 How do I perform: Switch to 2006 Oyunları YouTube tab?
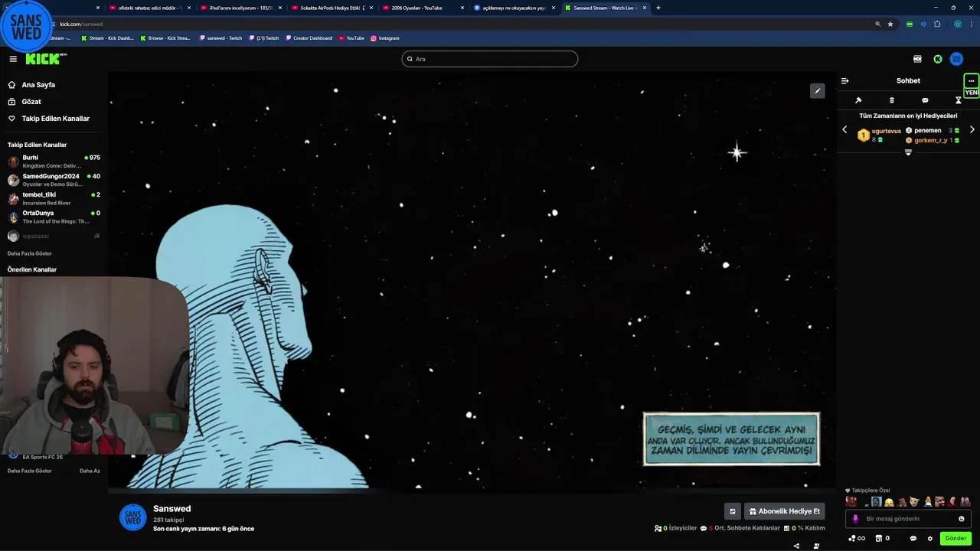click(x=420, y=8)
